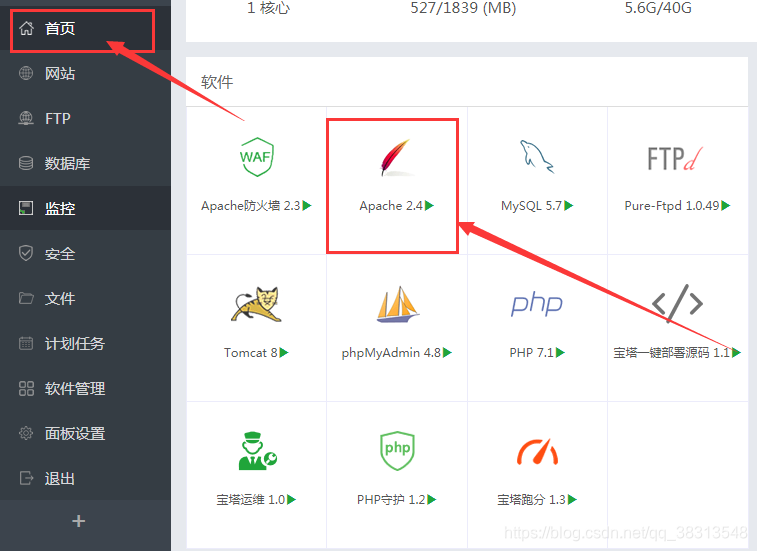The image size is (757, 551).
Task: Click the Tomcat cat logo
Action: (x=256, y=304)
